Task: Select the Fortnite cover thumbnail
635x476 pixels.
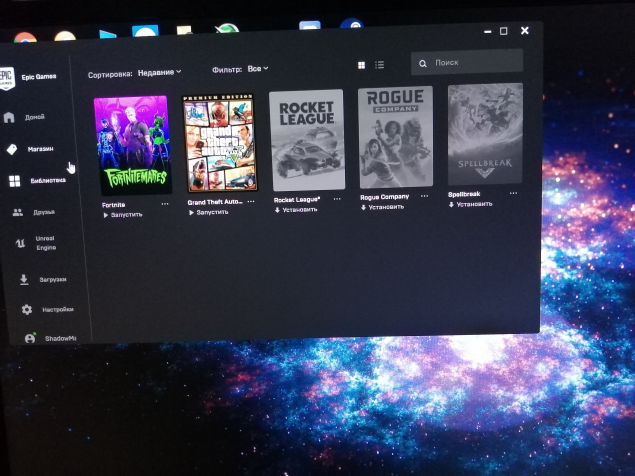Action: [x=133, y=145]
